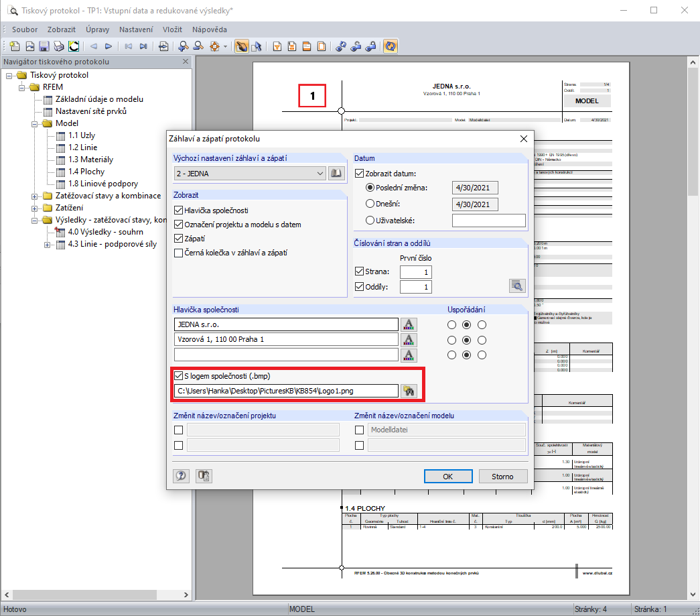Close the Záhlaví a zápatí protokolu dialog

pos(524,139)
